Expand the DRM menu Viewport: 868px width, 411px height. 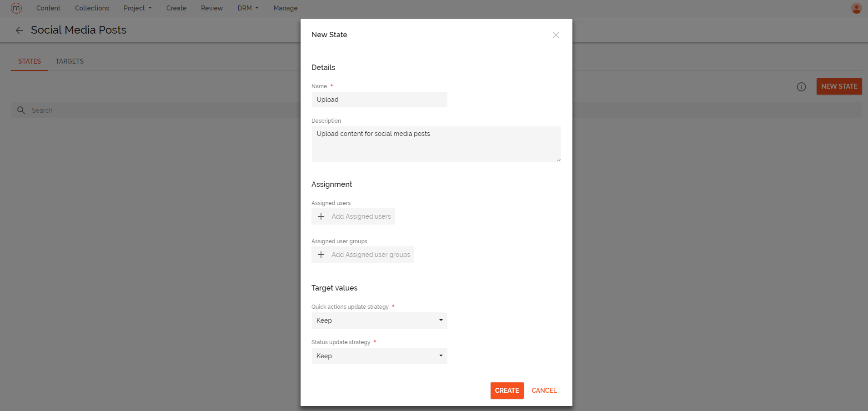point(248,8)
